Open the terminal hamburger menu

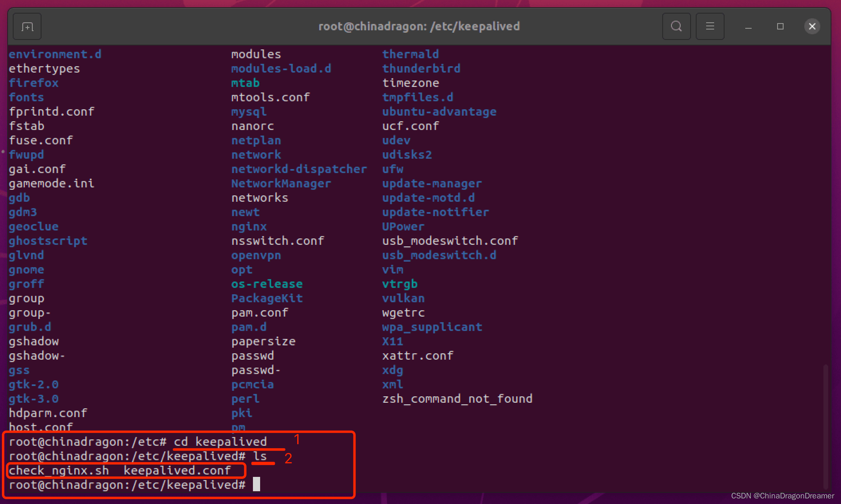coord(710,26)
